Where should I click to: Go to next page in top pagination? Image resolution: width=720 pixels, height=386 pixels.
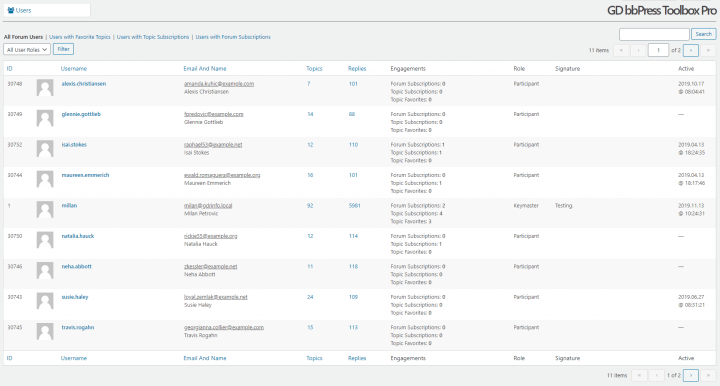pyautogui.click(x=691, y=50)
